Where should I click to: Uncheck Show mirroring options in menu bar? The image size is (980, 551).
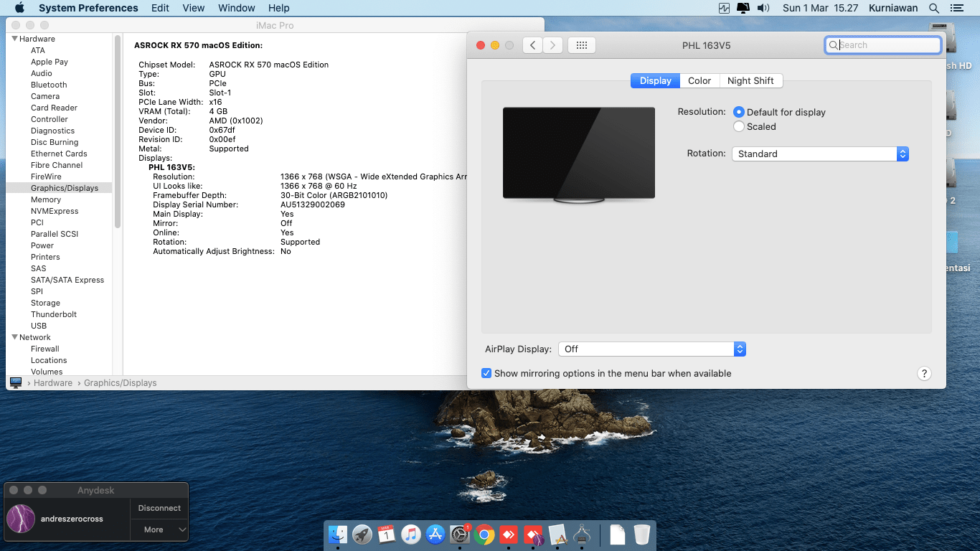point(486,373)
